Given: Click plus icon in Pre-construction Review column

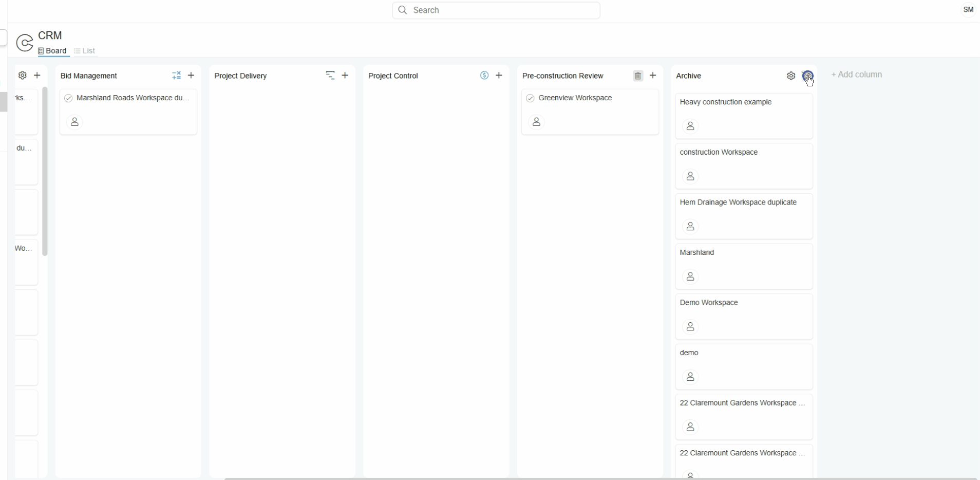Looking at the screenshot, I should pos(653,76).
